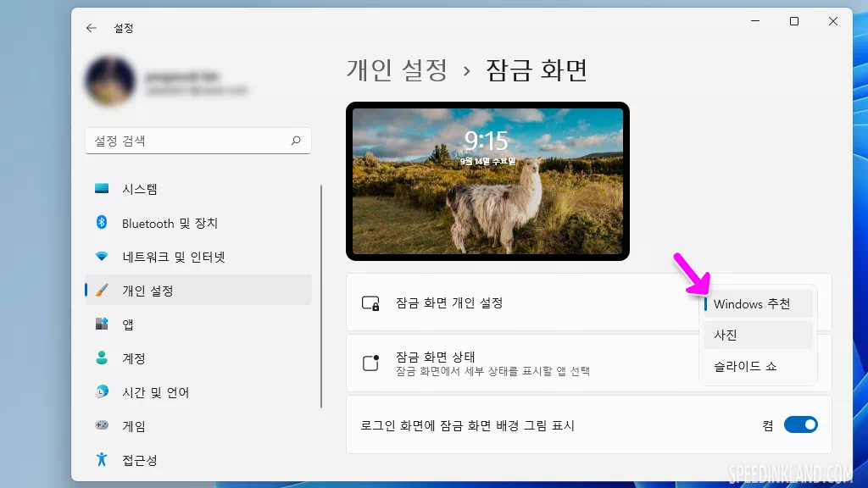Close the Settings window
Viewport: 868px width, 488px height.
pyautogui.click(x=833, y=21)
